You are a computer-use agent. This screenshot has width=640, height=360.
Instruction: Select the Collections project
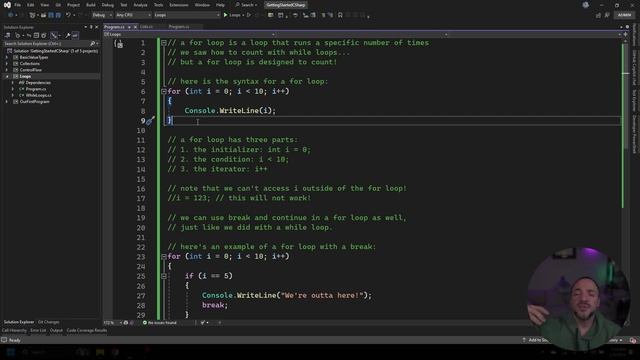[x=30, y=64]
